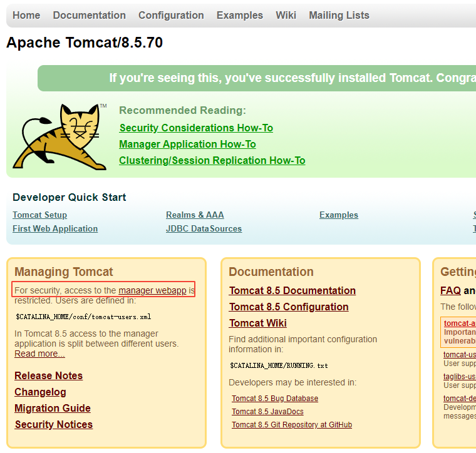Image resolution: width=476 pixels, height=453 pixels.
Task: Open Tomcat 8.5 JavaDocs link
Action: (268, 412)
